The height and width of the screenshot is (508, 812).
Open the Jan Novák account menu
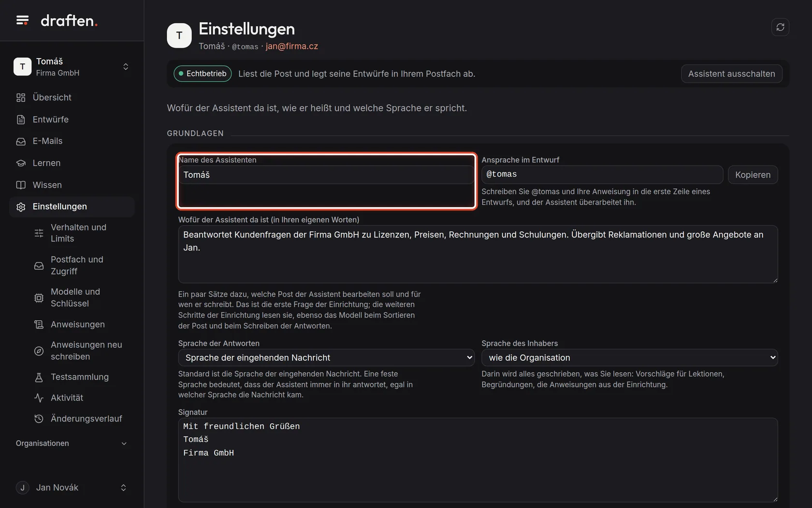tap(72, 488)
